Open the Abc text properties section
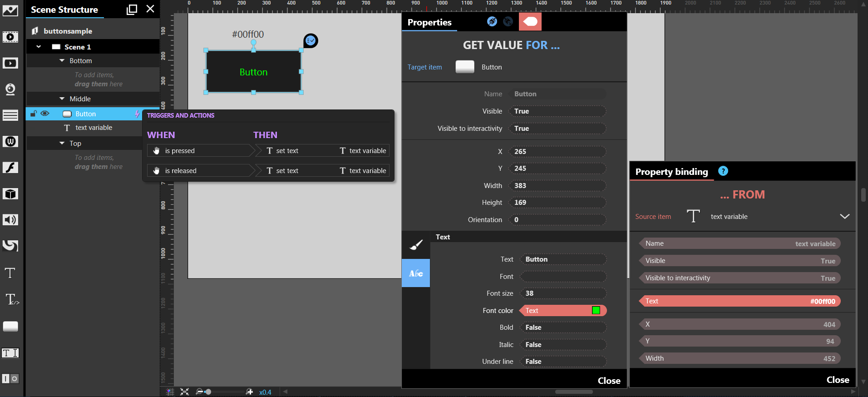 pyautogui.click(x=415, y=273)
